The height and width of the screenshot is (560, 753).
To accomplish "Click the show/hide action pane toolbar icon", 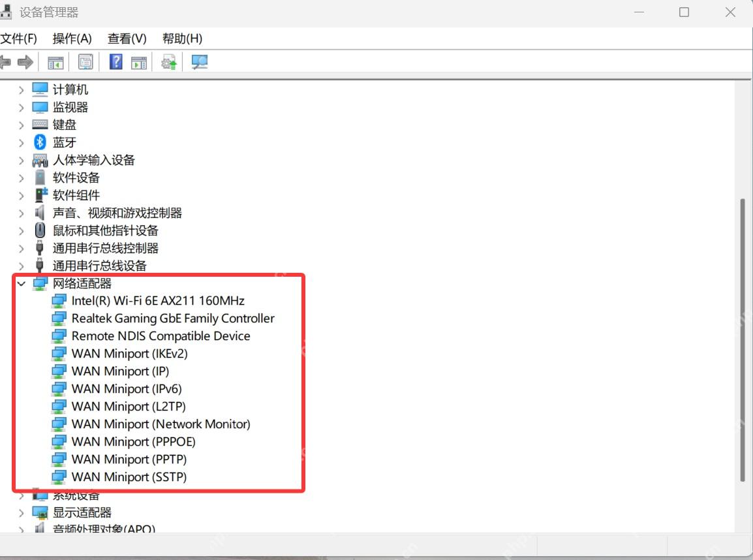I will (x=139, y=63).
